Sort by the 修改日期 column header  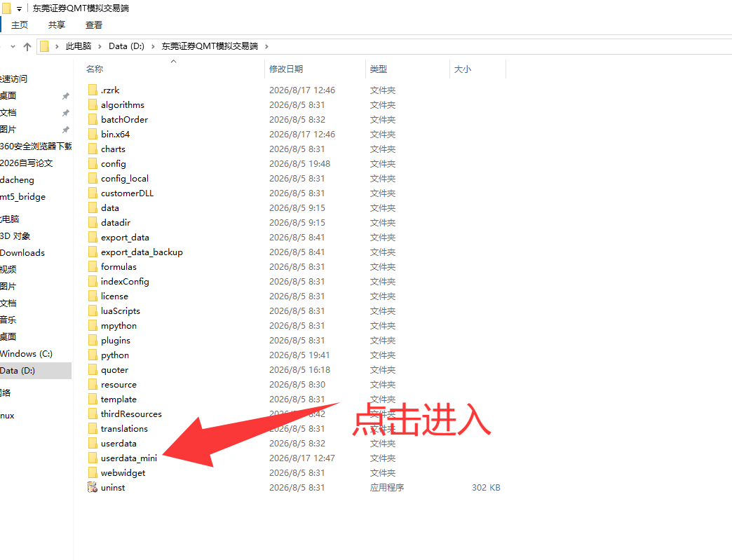coord(286,69)
